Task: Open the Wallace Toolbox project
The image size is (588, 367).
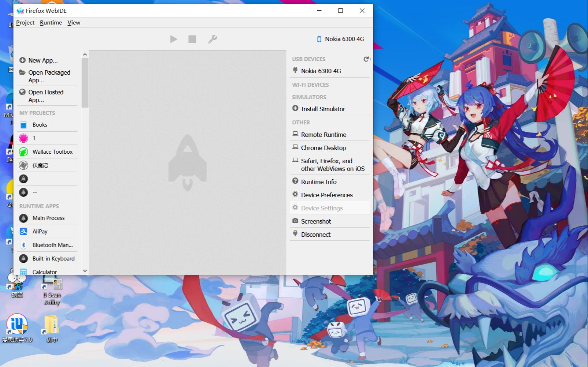Action: pos(47,152)
